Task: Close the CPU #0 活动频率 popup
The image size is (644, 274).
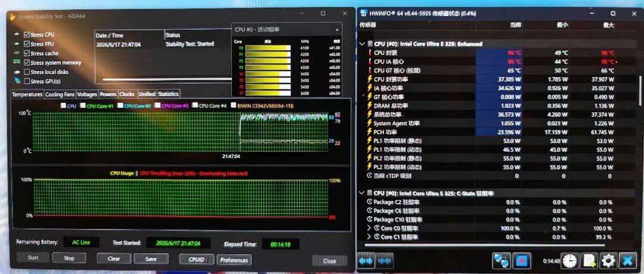Action: coord(337,30)
